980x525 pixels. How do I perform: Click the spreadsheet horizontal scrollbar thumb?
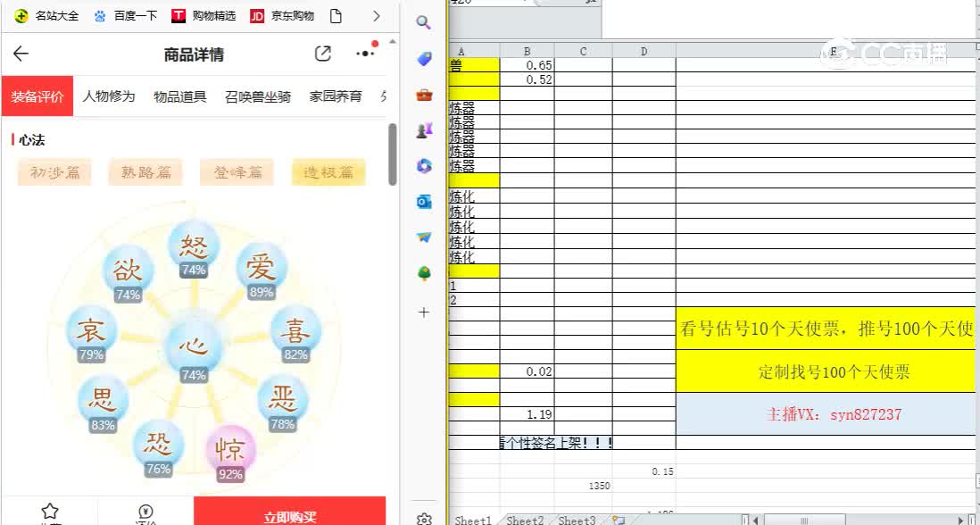click(804, 520)
